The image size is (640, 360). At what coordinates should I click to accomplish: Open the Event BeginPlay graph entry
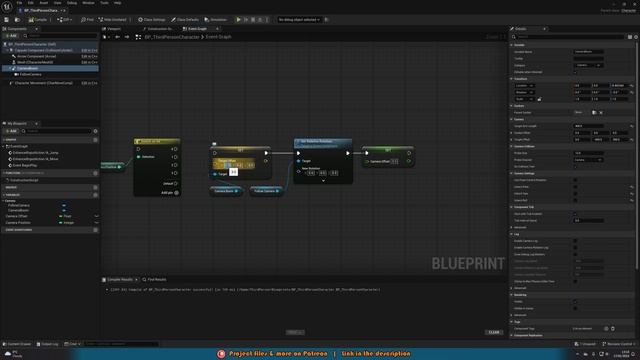[24, 165]
